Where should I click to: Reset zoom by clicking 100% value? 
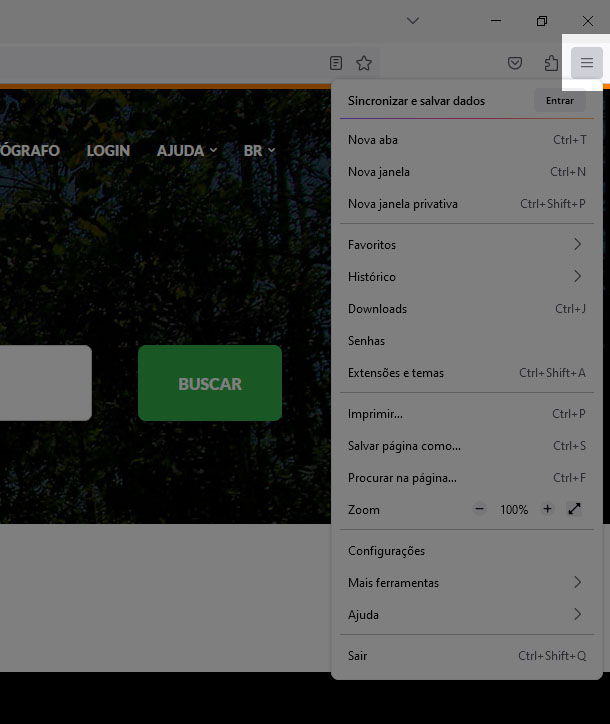pyautogui.click(x=513, y=510)
